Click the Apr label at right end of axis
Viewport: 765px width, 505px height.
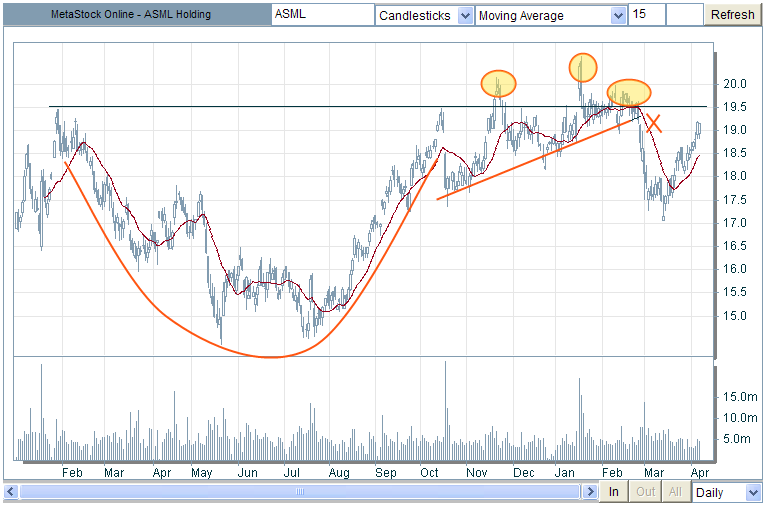(700, 473)
